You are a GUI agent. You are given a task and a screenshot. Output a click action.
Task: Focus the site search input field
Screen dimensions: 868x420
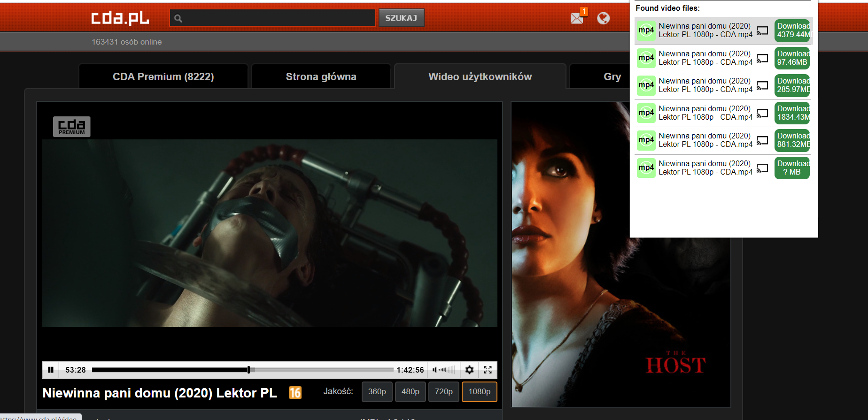click(272, 18)
